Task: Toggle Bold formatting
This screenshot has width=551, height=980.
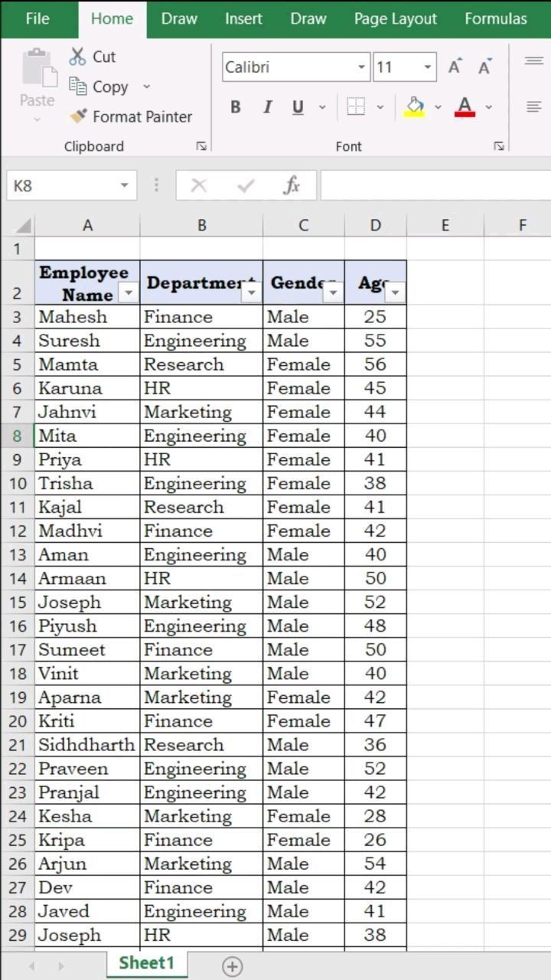Action: coord(236,107)
